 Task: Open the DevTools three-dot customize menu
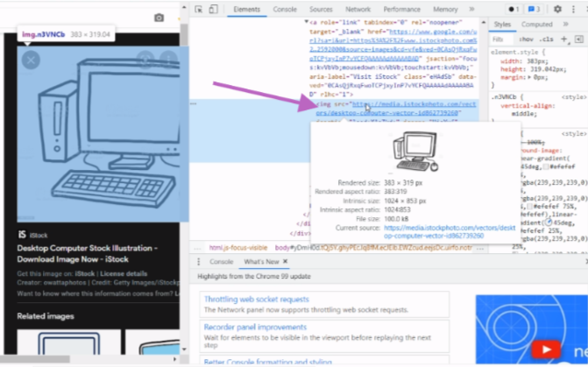coord(573,10)
